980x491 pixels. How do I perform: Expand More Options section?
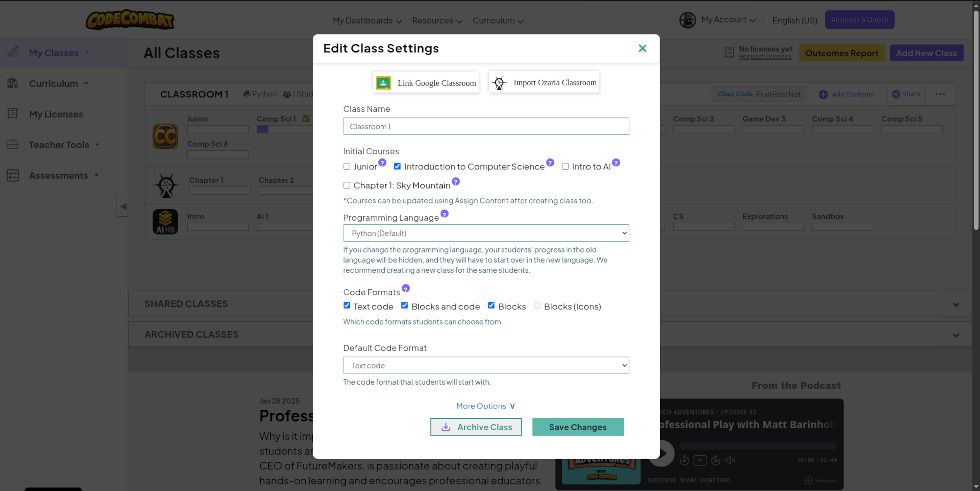click(x=486, y=406)
